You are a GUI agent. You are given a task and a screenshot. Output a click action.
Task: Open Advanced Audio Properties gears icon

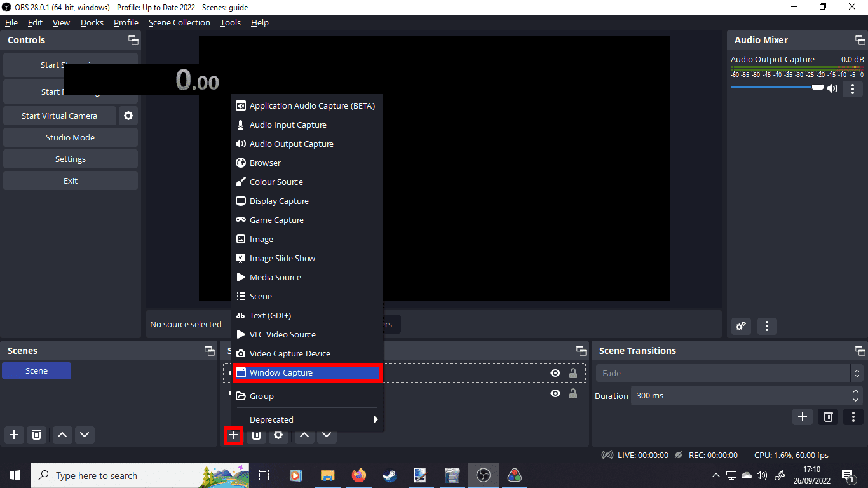pos(741,327)
